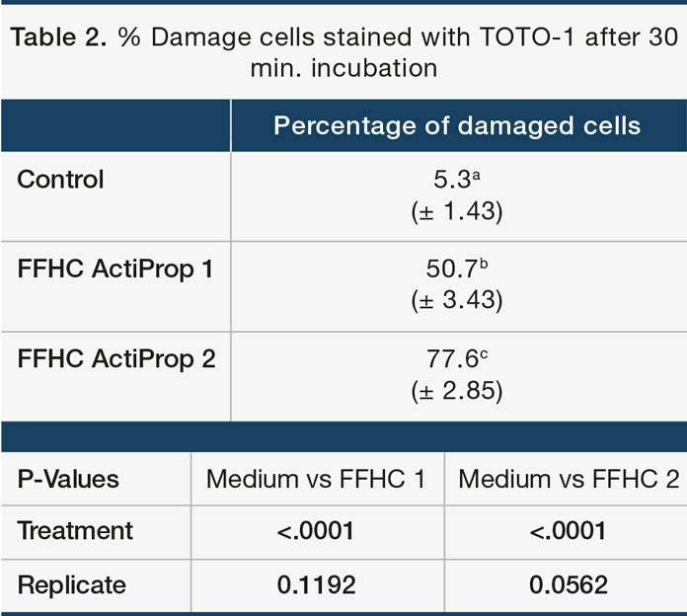Click the Replicate p-value 0.1192
This screenshot has width=687, height=616.
tap(316, 584)
